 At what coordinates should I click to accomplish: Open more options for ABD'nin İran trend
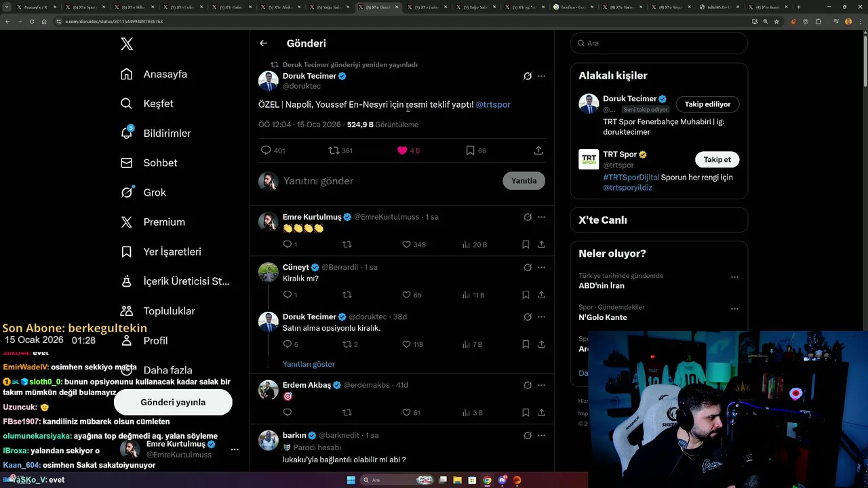point(734,277)
